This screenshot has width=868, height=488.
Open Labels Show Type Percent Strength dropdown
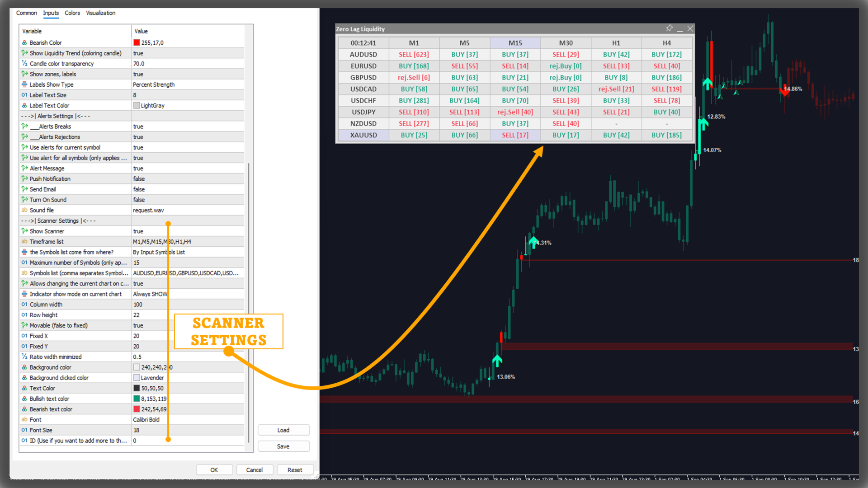coord(188,84)
